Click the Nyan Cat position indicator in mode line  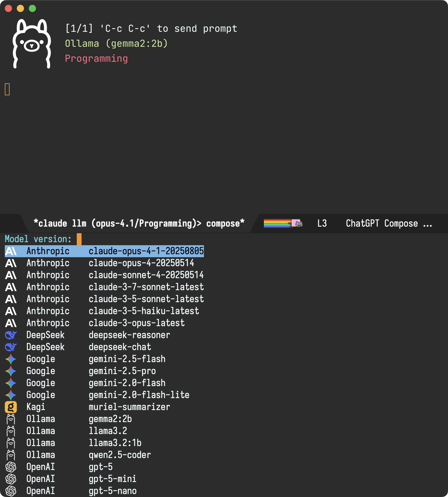(x=283, y=223)
